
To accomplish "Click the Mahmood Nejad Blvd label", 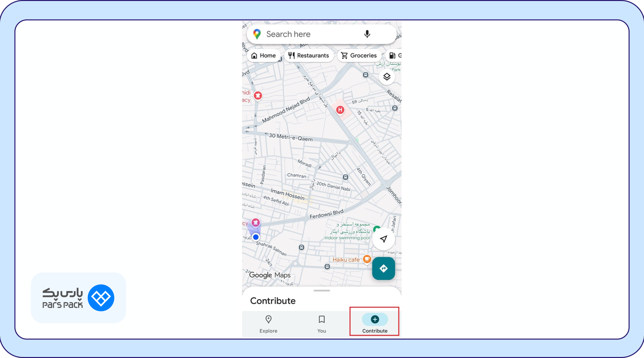I will tap(286, 110).
